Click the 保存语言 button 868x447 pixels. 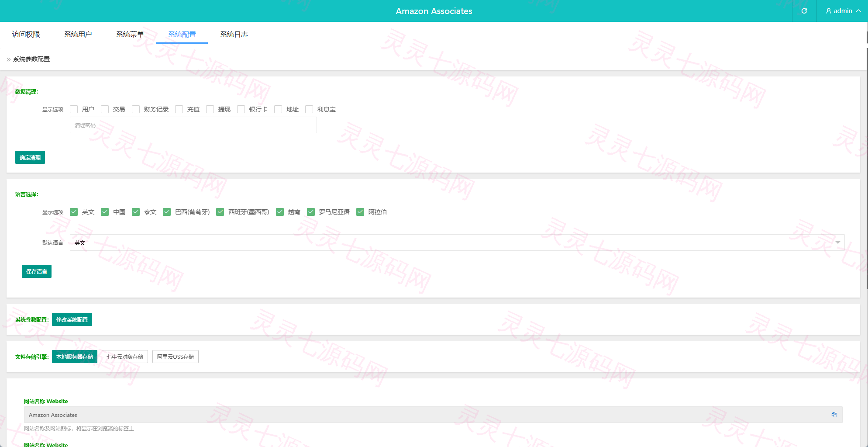pyautogui.click(x=37, y=271)
